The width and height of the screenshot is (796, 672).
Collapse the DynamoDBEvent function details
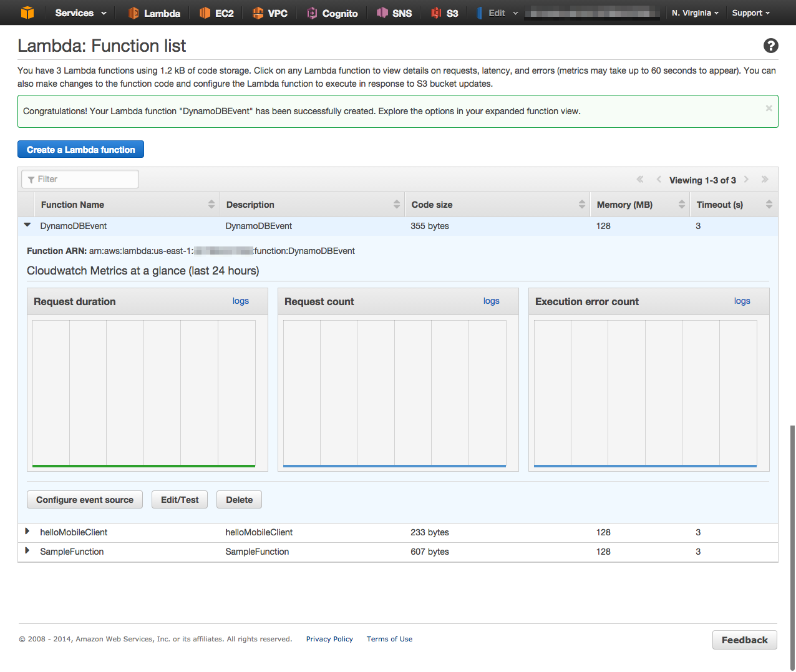click(26, 225)
